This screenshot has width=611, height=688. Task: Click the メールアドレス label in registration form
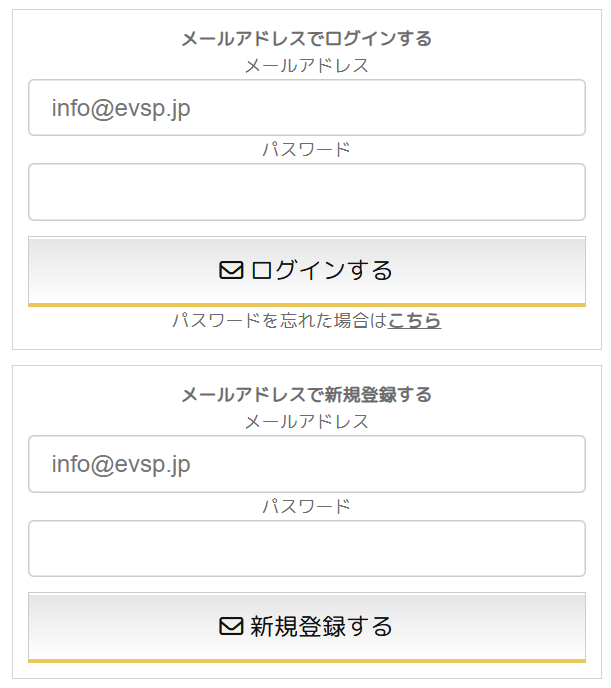pos(306,422)
